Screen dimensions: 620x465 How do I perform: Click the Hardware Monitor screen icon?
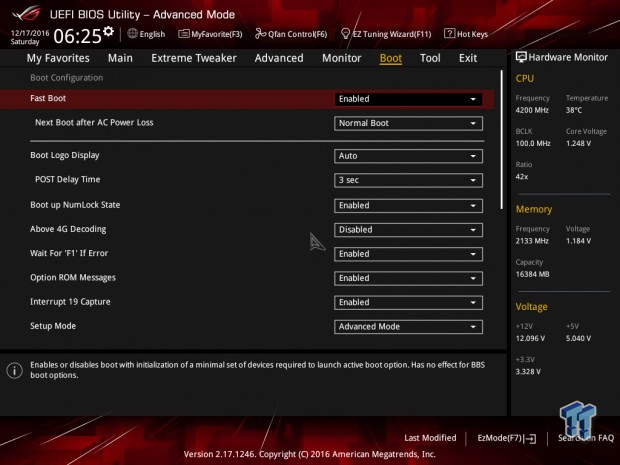coord(521,57)
